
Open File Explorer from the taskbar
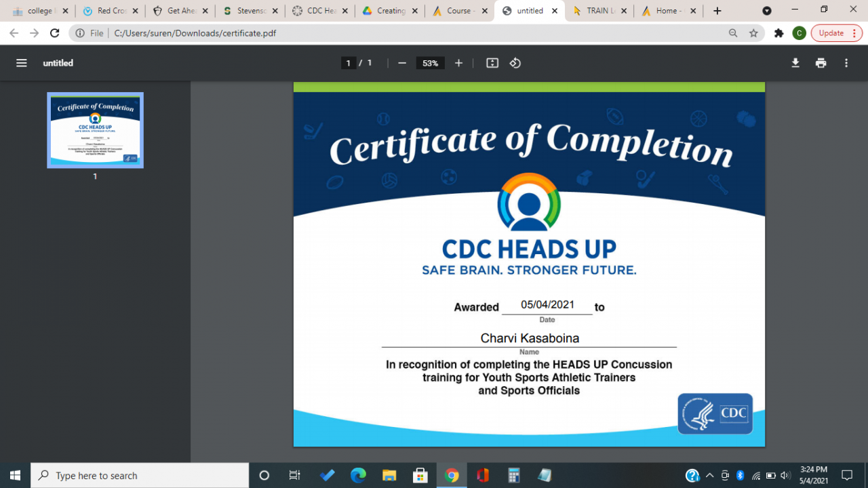tap(389, 475)
